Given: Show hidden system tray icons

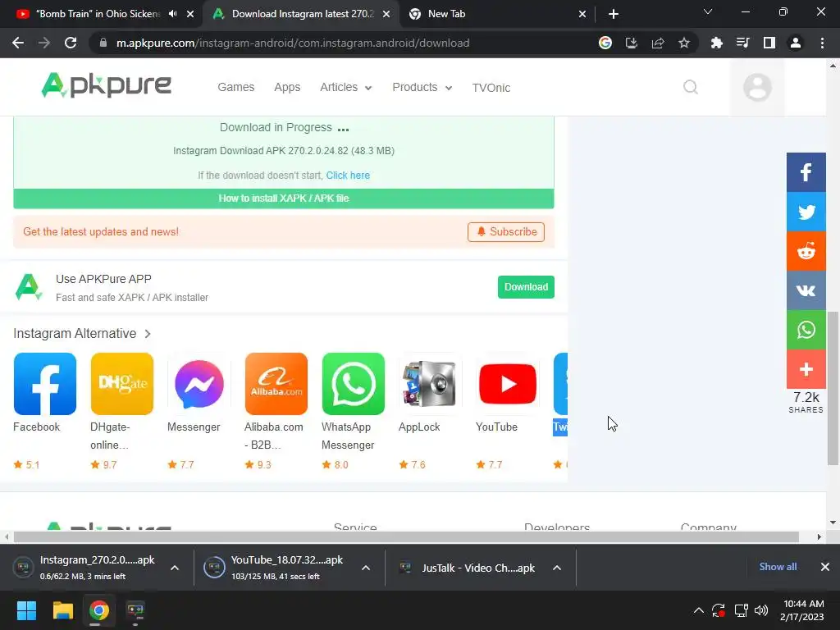Looking at the screenshot, I should point(699,610).
